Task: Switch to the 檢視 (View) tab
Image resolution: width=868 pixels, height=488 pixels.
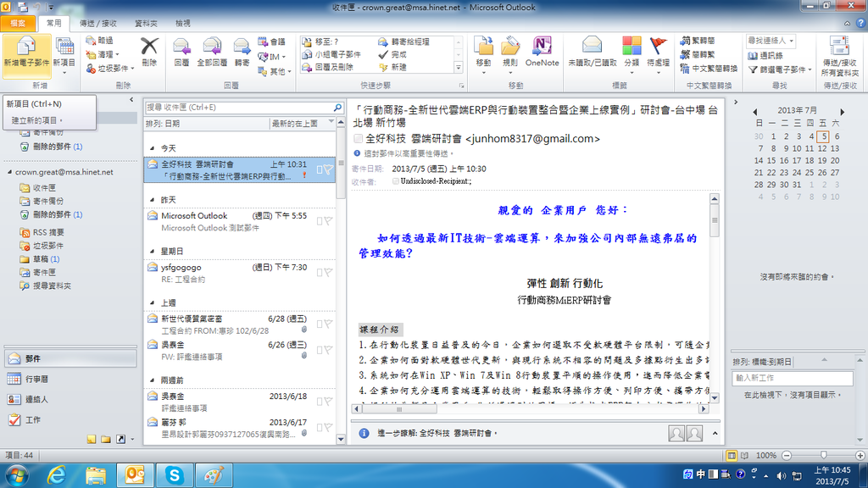Action: (x=183, y=23)
